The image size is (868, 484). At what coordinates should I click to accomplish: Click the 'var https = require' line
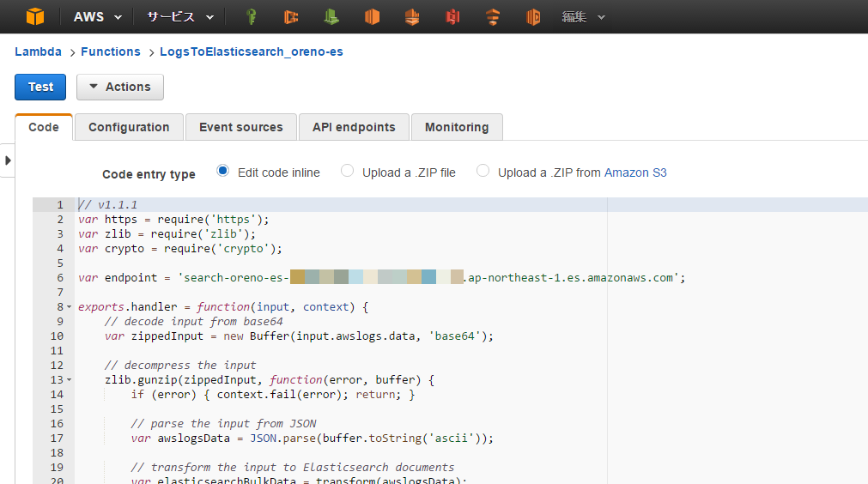(173, 220)
